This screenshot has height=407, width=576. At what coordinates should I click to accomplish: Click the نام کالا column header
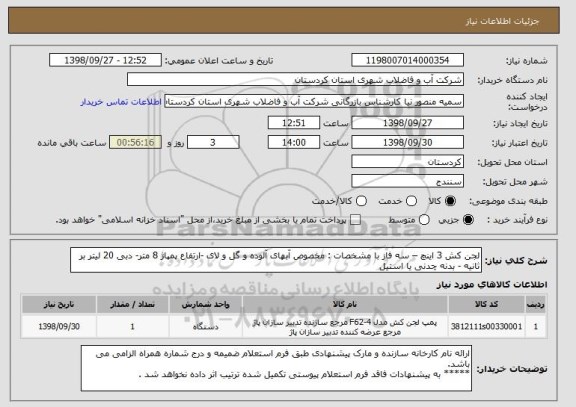pos(345,304)
